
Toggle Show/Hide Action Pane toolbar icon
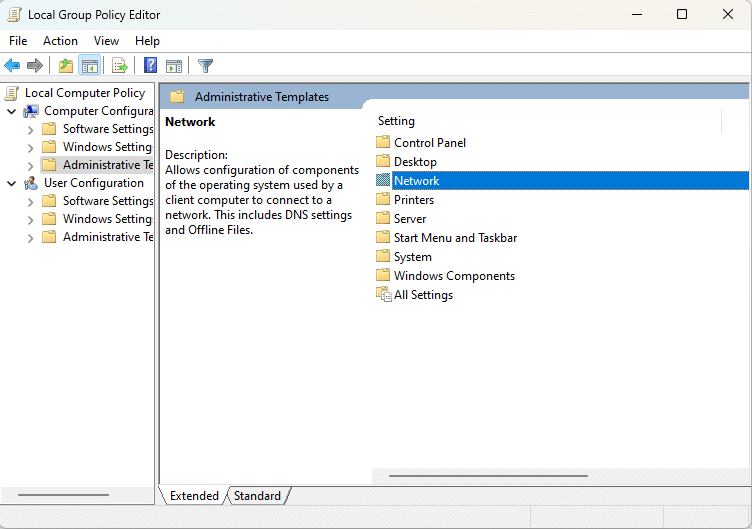174,66
